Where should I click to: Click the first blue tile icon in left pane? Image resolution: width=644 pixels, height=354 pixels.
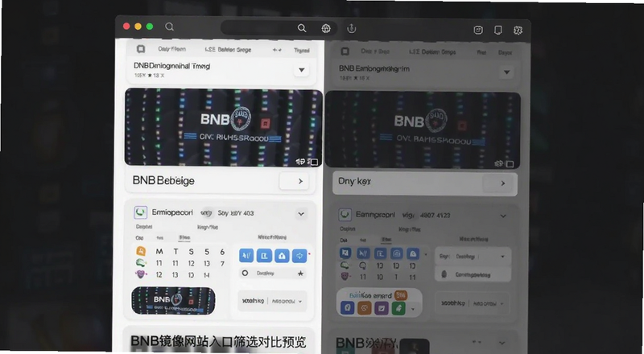coord(246,255)
